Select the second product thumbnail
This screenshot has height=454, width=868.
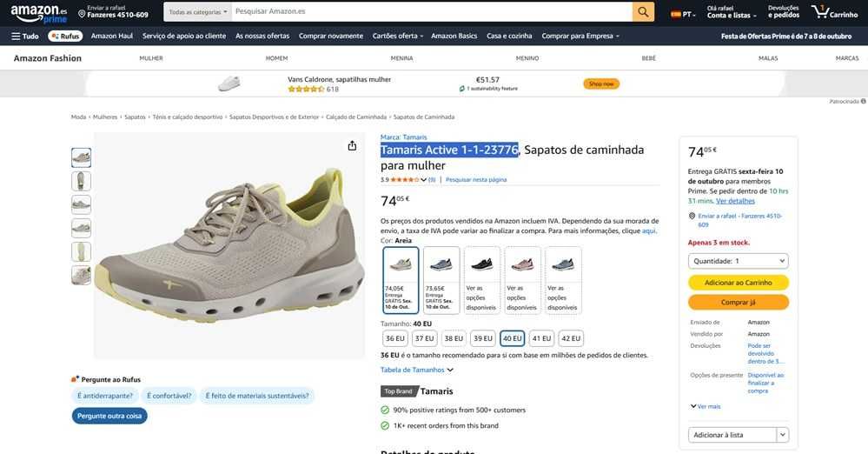[81, 181]
